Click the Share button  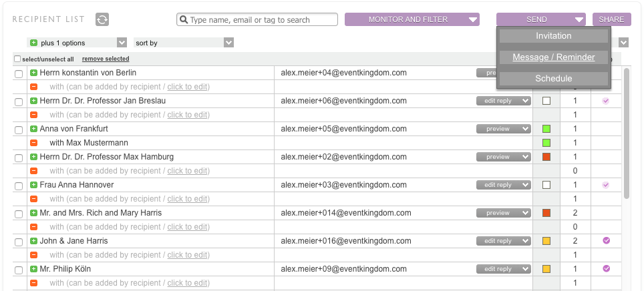pyautogui.click(x=611, y=19)
